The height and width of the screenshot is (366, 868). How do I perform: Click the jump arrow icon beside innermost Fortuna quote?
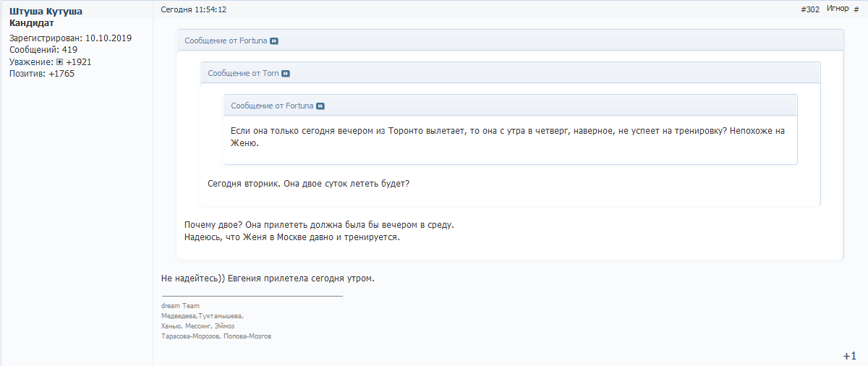coord(320,106)
